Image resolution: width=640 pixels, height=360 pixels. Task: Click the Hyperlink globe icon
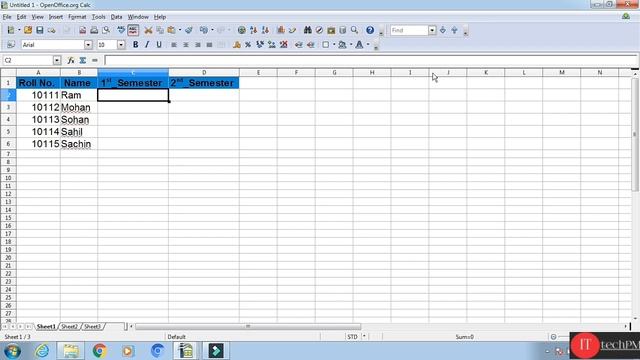click(x=242, y=30)
